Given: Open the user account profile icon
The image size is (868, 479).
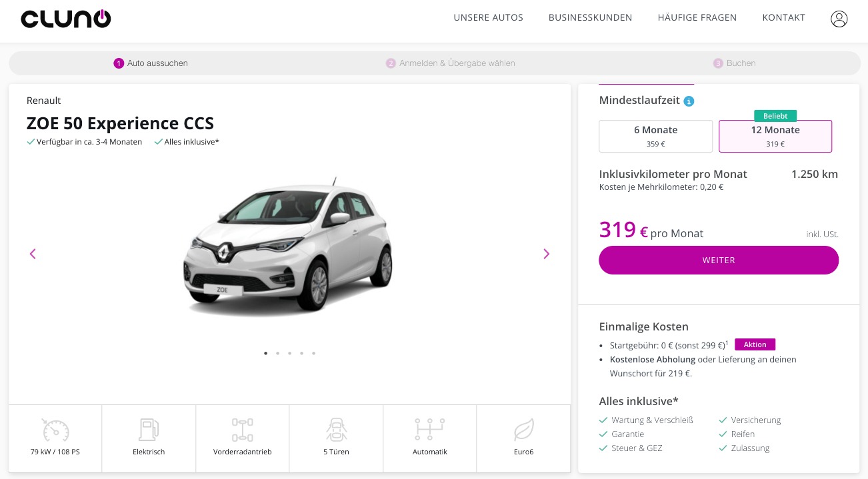Looking at the screenshot, I should (839, 19).
